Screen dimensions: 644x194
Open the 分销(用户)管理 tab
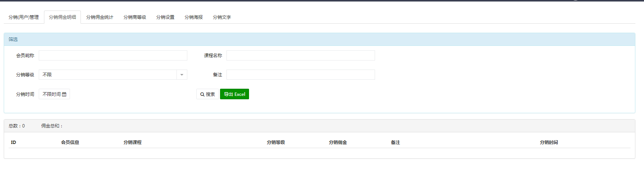24,17
